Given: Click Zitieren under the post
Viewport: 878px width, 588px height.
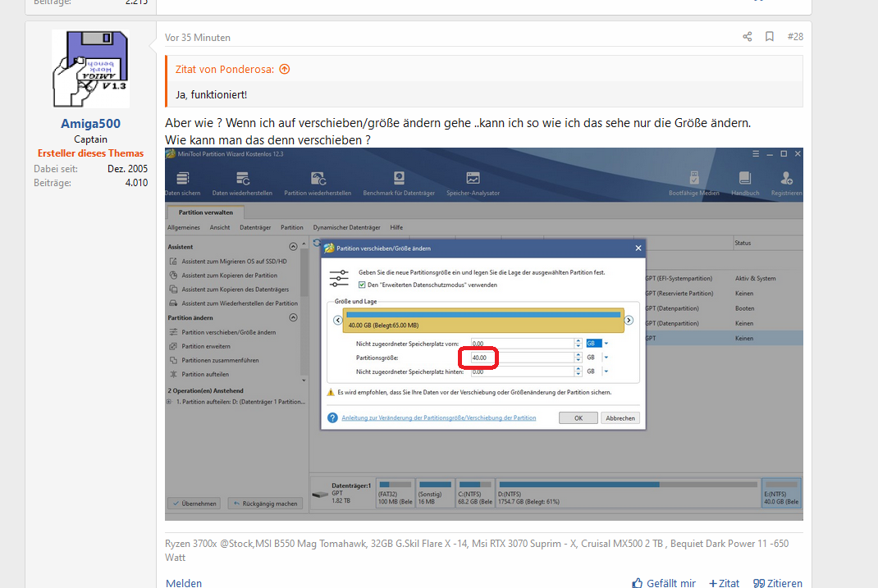Looking at the screenshot, I should [778, 583].
